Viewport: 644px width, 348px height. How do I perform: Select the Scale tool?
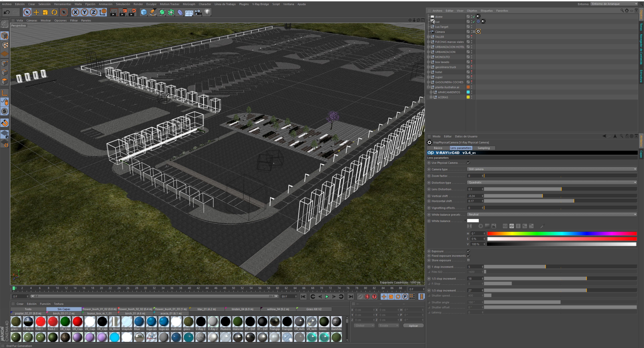click(x=45, y=12)
